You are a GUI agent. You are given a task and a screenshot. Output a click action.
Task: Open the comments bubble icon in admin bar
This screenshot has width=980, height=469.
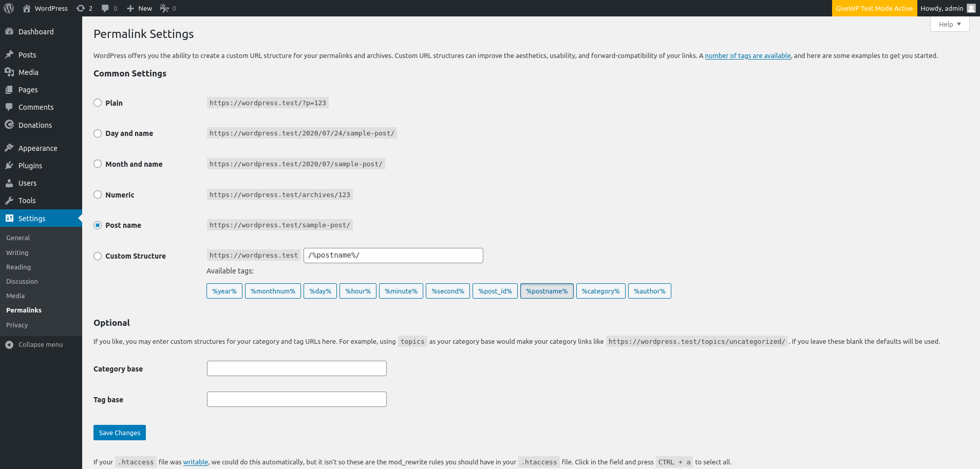(x=105, y=8)
